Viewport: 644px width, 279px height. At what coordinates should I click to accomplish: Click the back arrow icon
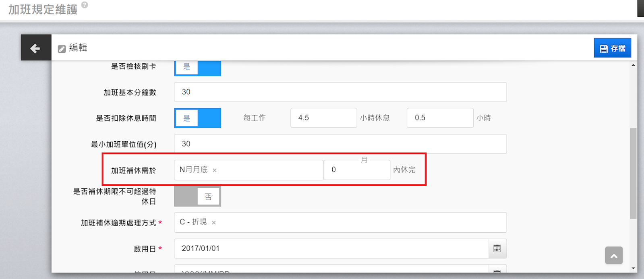tap(35, 48)
